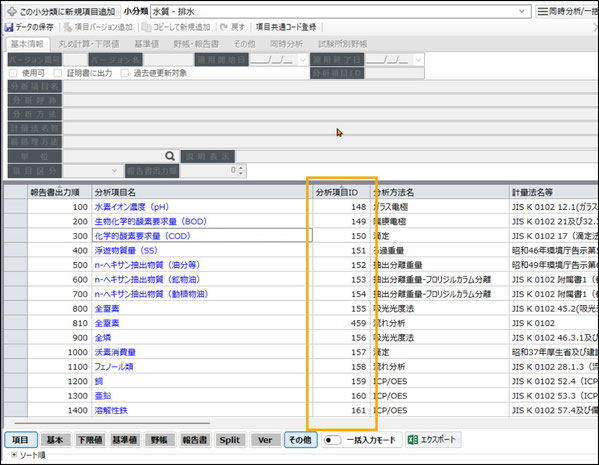Screen dimensions: 599x465
Task: Click the floppy disk data save icon
Action: point(8,27)
